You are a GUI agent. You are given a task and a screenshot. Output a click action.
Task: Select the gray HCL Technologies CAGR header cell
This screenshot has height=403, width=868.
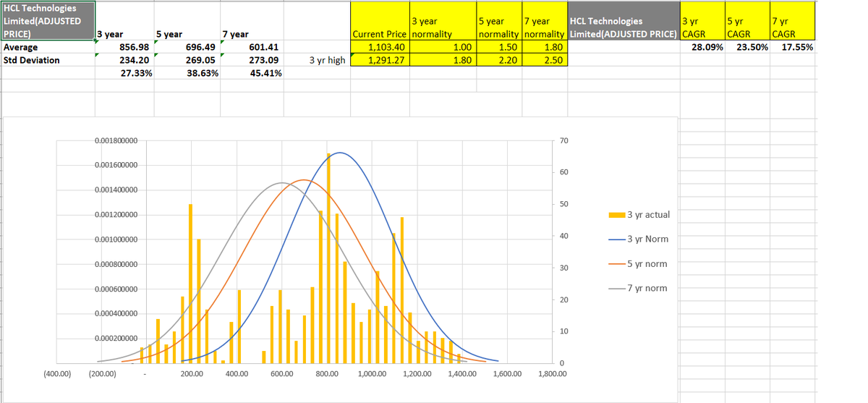tap(624, 21)
